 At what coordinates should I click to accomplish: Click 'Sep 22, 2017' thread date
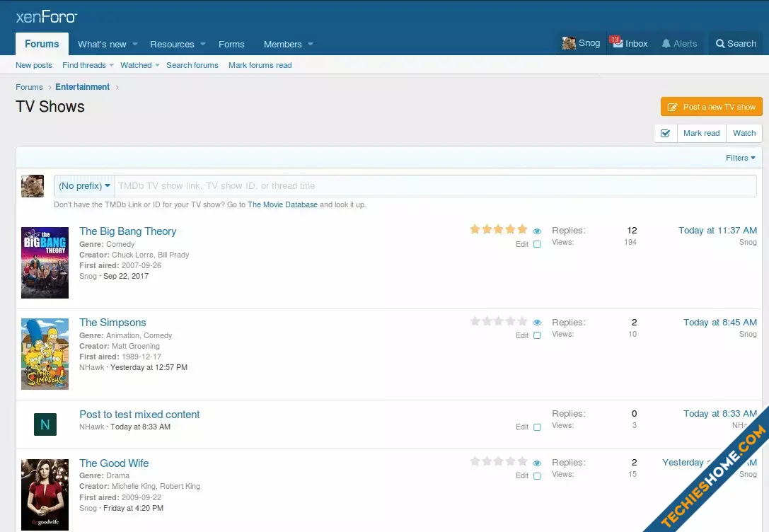click(126, 276)
